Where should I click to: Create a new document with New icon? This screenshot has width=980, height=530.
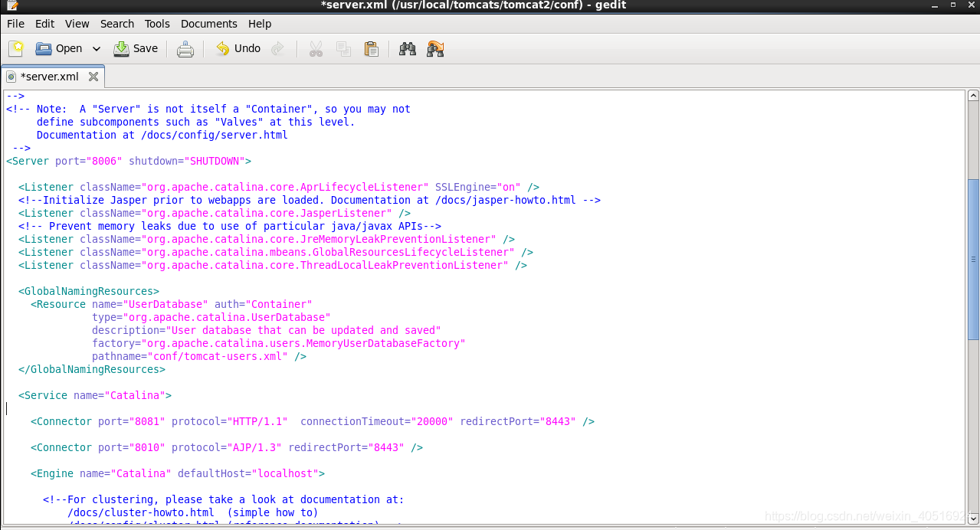16,48
